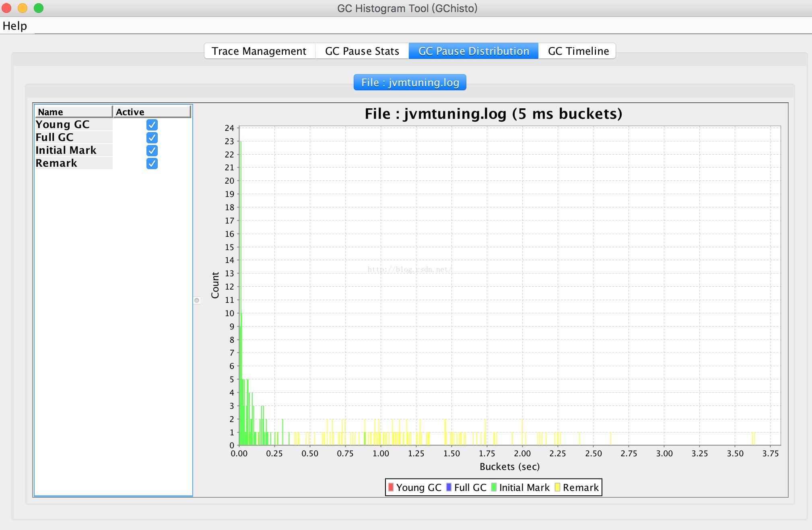Click the green zoom window button
Viewport: 812px width, 530px height.
coord(39,8)
